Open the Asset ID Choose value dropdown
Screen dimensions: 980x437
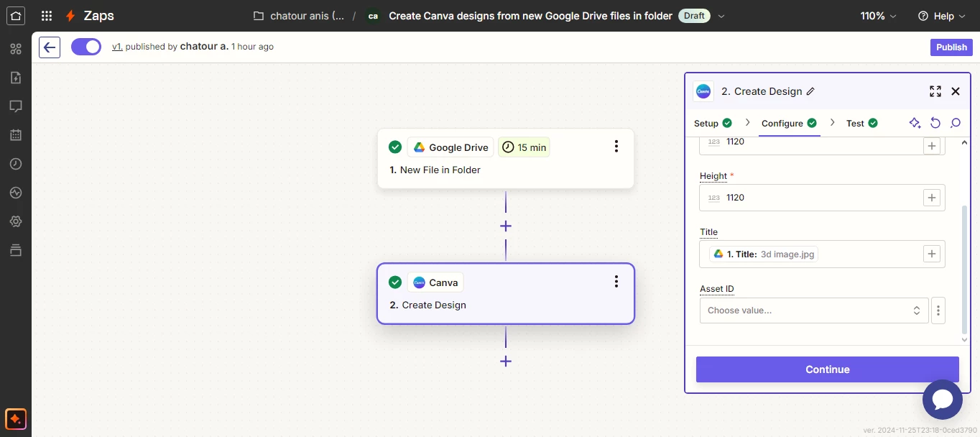[814, 310]
